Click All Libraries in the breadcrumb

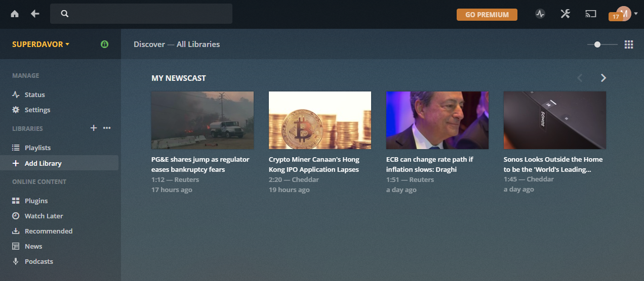pyautogui.click(x=198, y=44)
